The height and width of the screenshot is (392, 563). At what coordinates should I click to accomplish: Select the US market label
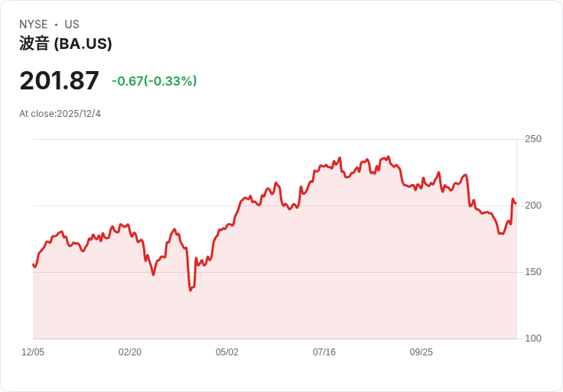[72, 24]
